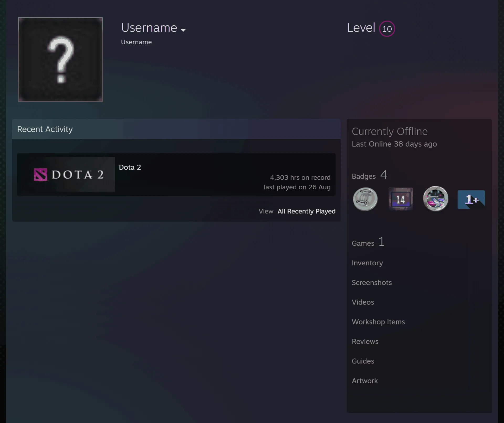Open the Reviews link
The height and width of the screenshot is (423, 504).
point(365,341)
